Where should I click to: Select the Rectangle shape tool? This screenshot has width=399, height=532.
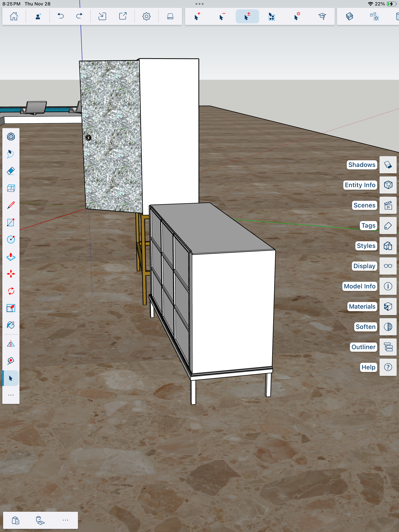[x=11, y=222]
